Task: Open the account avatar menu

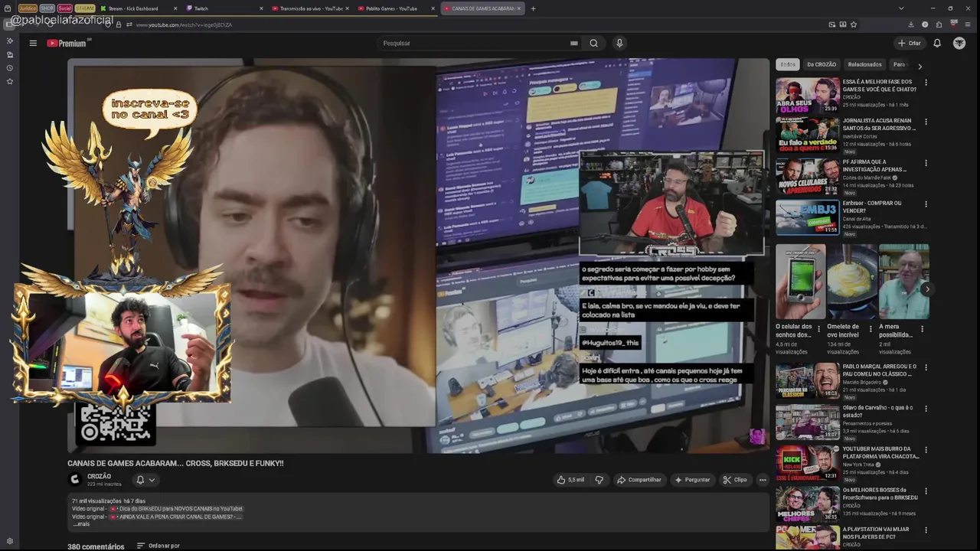Action: [x=959, y=44]
